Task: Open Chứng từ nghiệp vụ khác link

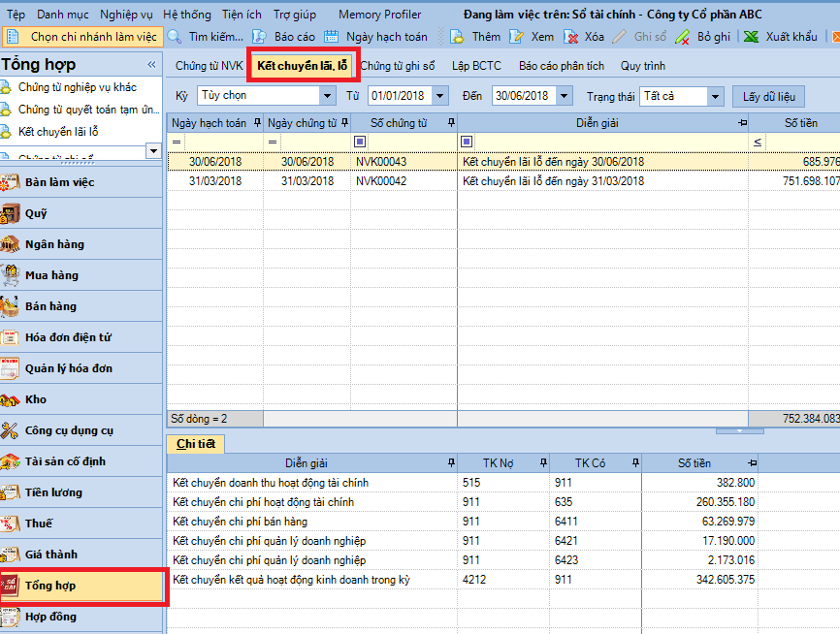Action: [x=78, y=87]
